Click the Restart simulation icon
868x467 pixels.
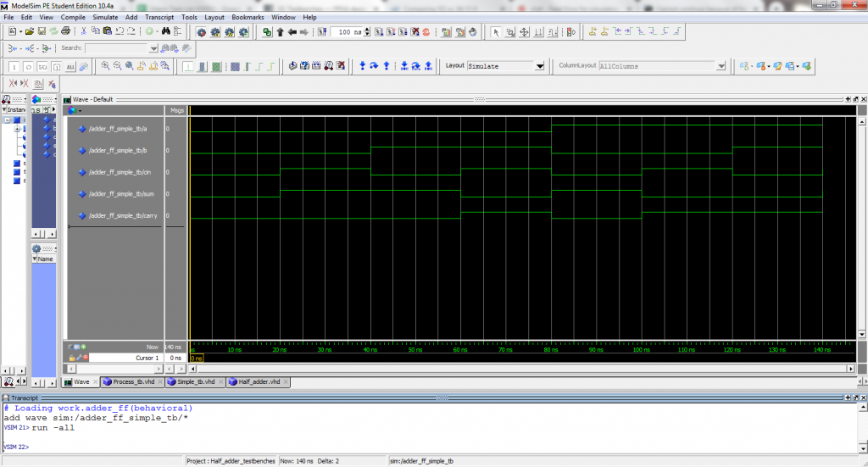[x=322, y=32]
